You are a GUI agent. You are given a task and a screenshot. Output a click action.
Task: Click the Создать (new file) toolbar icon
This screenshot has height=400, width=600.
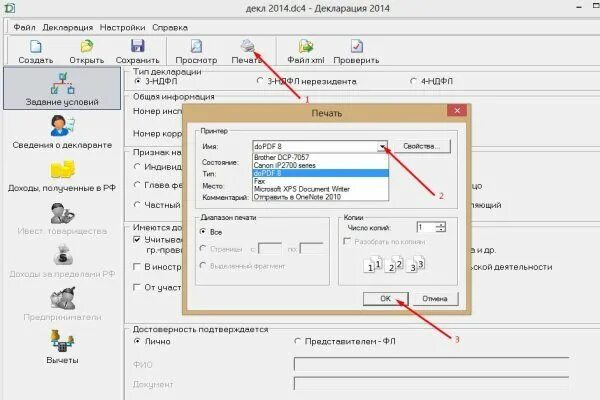tap(35, 47)
